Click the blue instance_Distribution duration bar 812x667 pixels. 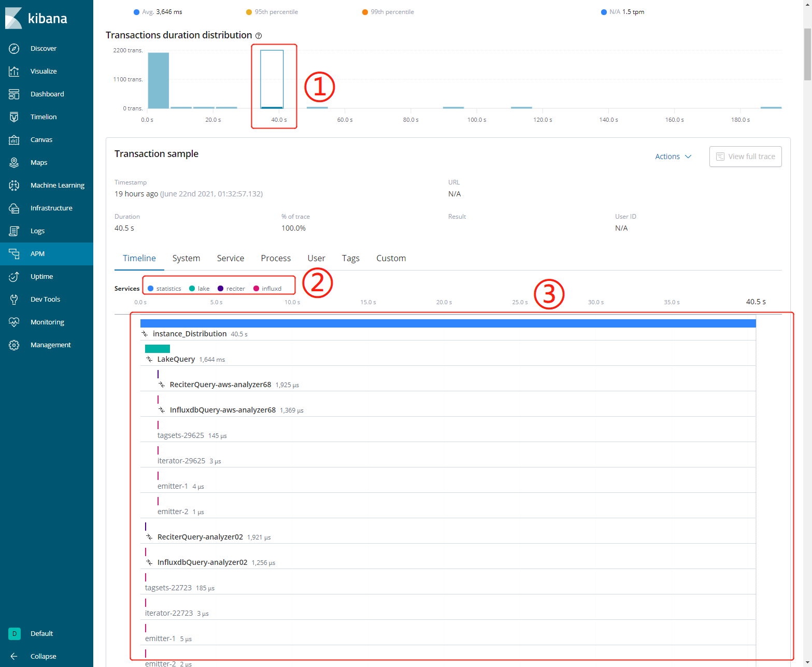[448, 323]
